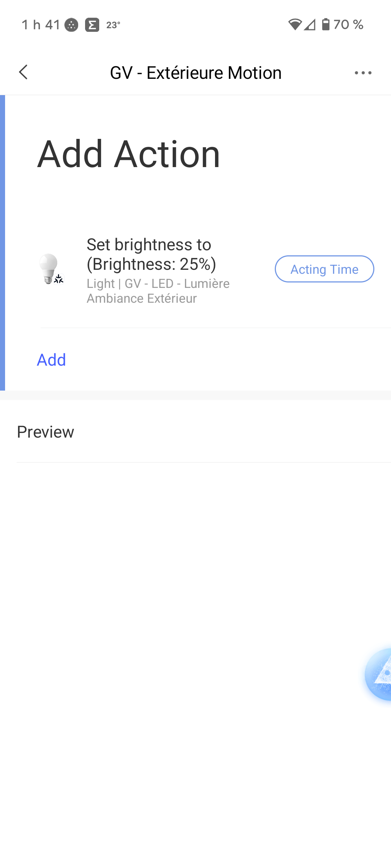This screenshot has height=868, width=391.
Task: Tap the round dotted notification icon
Action: click(x=71, y=25)
